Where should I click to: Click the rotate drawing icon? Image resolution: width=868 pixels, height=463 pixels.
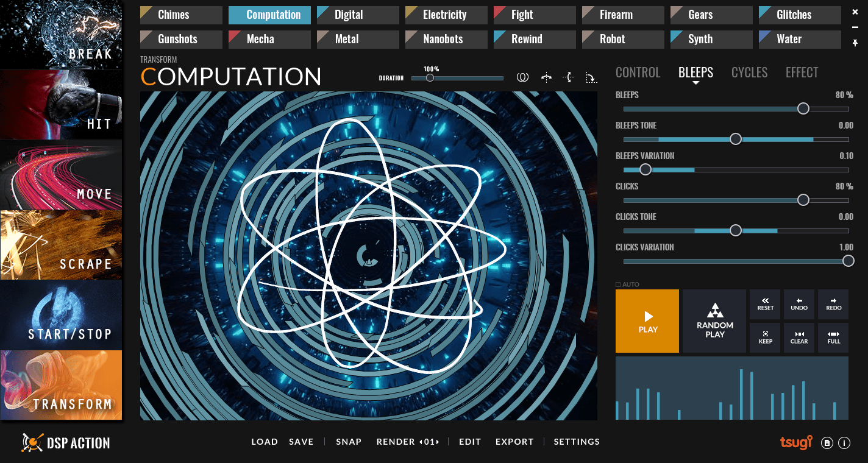coord(591,77)
